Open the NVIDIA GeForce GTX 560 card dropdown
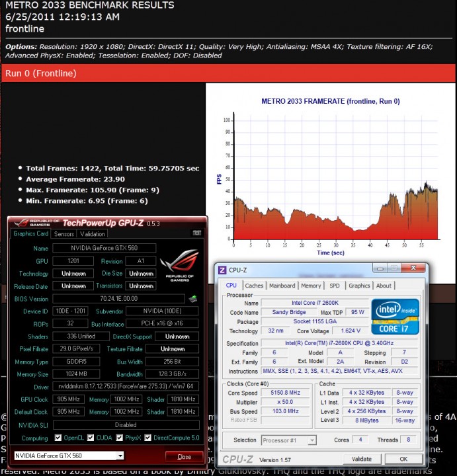 pyautogui.click(x=120, y=456)
